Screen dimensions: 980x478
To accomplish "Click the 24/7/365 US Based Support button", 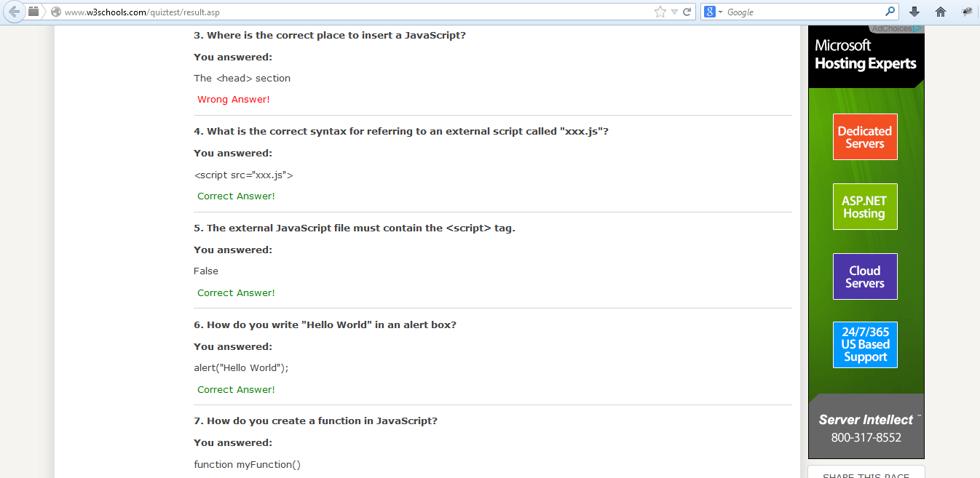I will [x=865, y=345].
